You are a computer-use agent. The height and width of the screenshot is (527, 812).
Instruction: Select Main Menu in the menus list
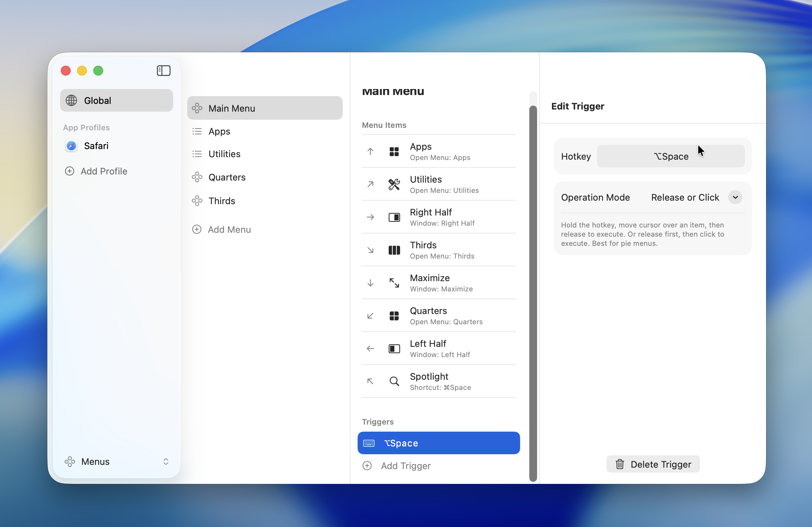point(231,108)
